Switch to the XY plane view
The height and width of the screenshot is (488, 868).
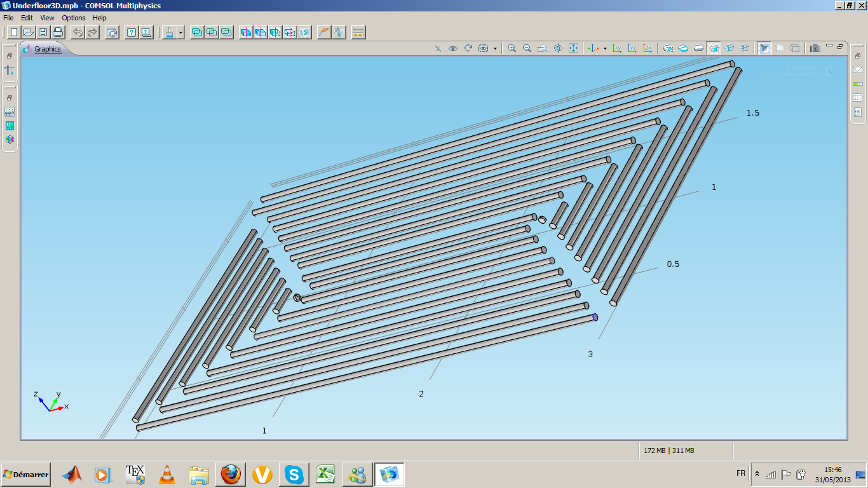617,48
